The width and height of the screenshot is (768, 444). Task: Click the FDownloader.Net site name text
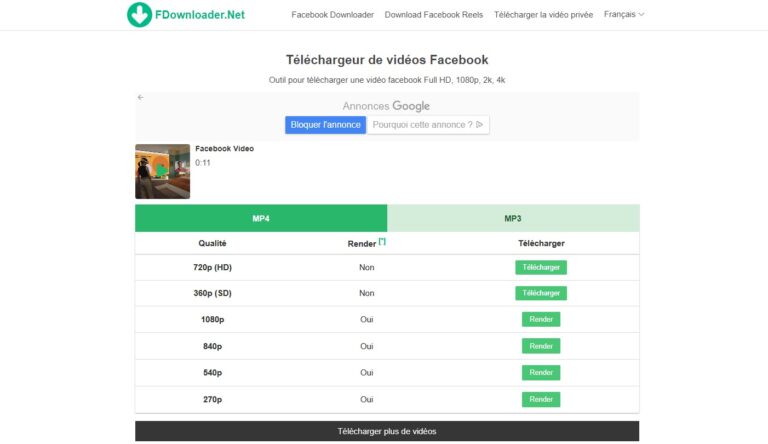click(x=200, y=15)
